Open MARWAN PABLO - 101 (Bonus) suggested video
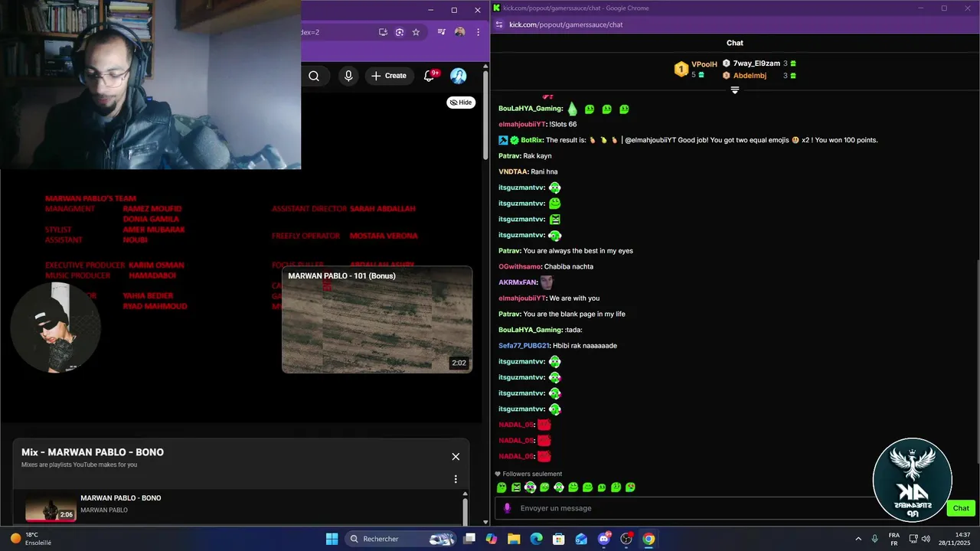 [x=377, y=320]
